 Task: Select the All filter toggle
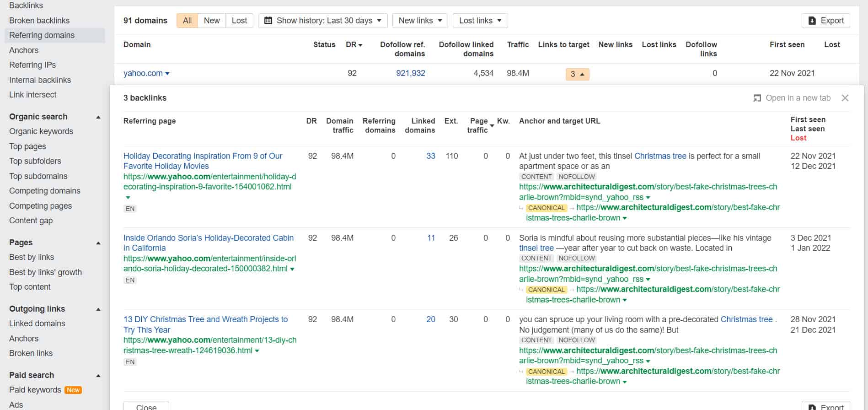click(187, 21)
